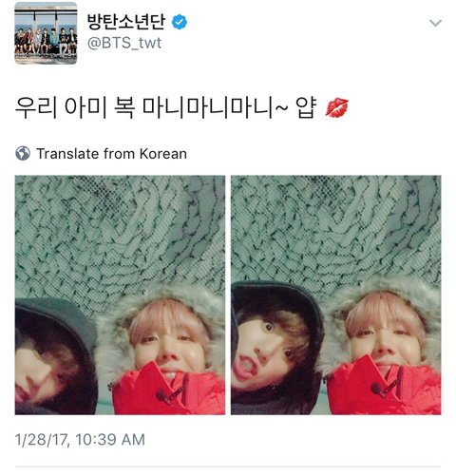This screenshot has height=476, width=456.
Task: Open the @BTS_twt handle
Action: click(124, 43)
